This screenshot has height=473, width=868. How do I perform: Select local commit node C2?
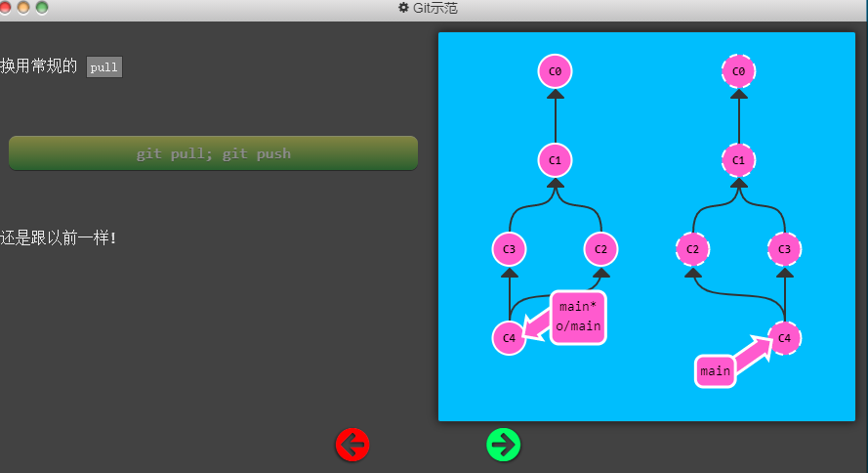coord(600,249)
